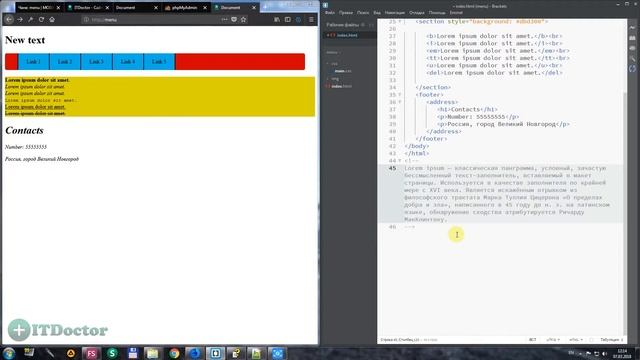Toggle INS insert mode in status bar
Viewport: 640px width, 360px height.
533,340
